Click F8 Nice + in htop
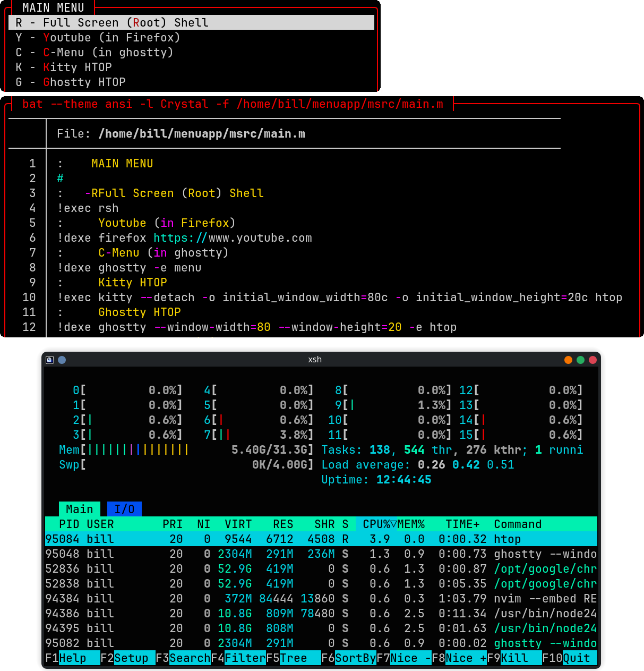Viewport: 644px width, 671px height. point(459,658)
